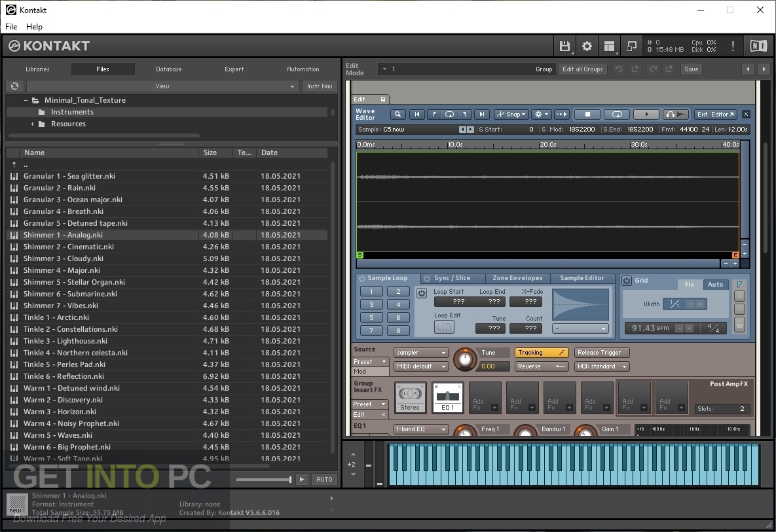Image resolution: width=776 pixels, height=532 pixels.
Task: Switch to the Database tab
Action: [169, 69]
